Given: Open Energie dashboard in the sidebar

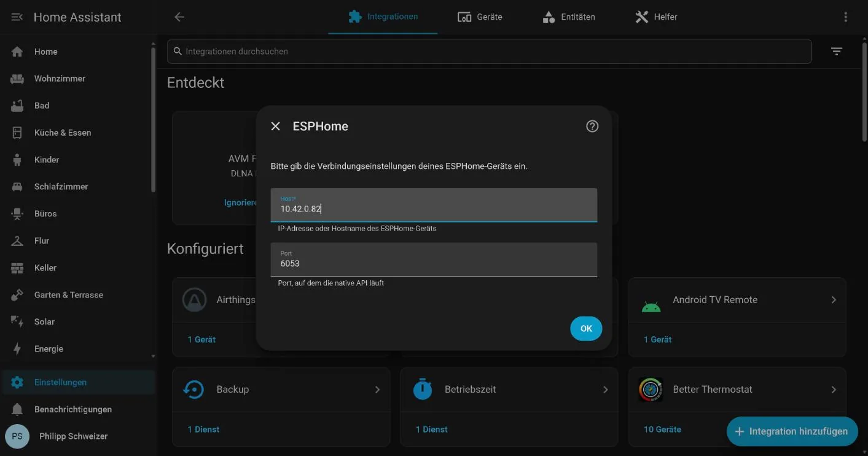Looking at the screenshot, I should coord(77,349).
